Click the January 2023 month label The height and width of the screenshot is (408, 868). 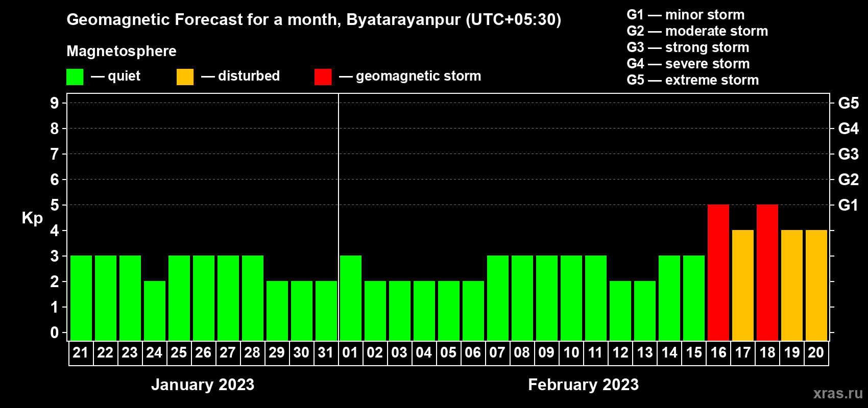[x=203, y=385]
